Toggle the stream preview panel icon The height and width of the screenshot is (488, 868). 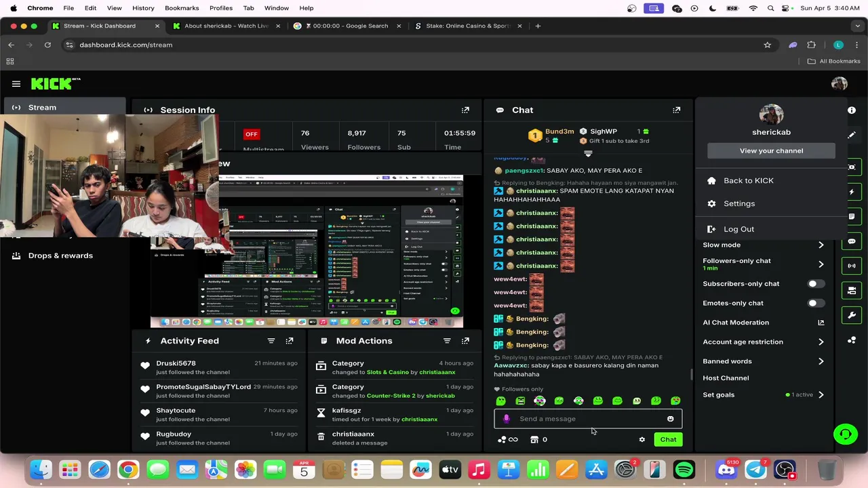tap(852, 167)
